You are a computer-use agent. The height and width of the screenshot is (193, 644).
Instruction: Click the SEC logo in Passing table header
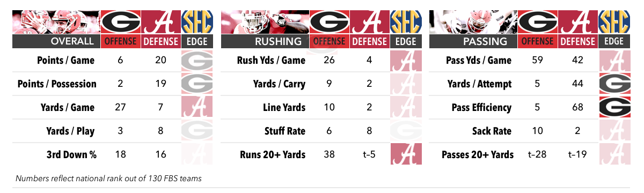(615, 22)
